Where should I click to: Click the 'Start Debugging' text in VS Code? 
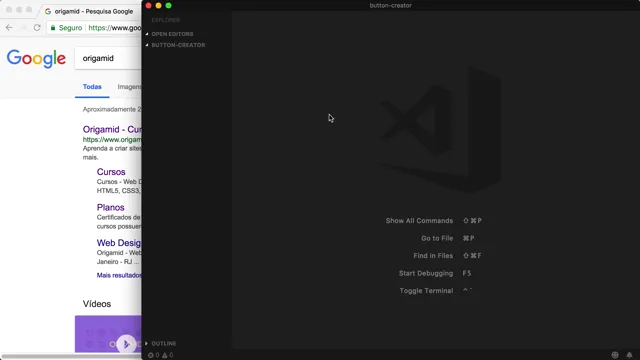(x=426, y=273)
